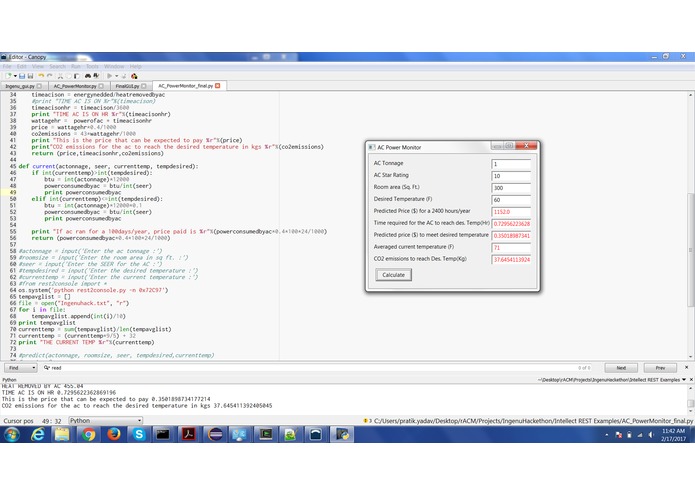Click the taskbar clock showing 11:42 AM
The width and height of the screenshot is (695, 494).
tap(673, 435)
